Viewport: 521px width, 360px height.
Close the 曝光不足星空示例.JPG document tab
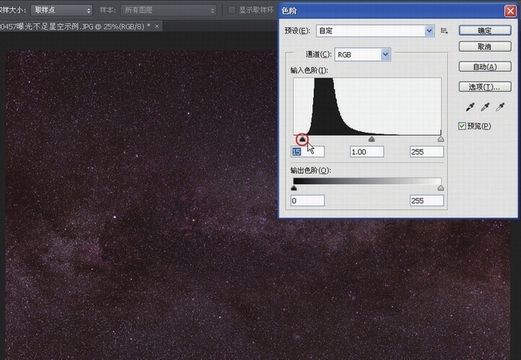click(x=157, y=26)
